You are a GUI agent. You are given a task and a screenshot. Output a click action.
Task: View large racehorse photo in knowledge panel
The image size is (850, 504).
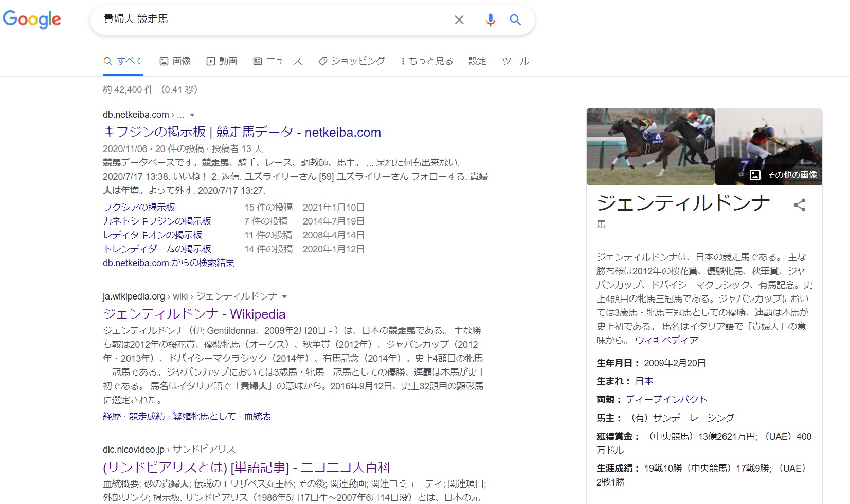point(650,146)
